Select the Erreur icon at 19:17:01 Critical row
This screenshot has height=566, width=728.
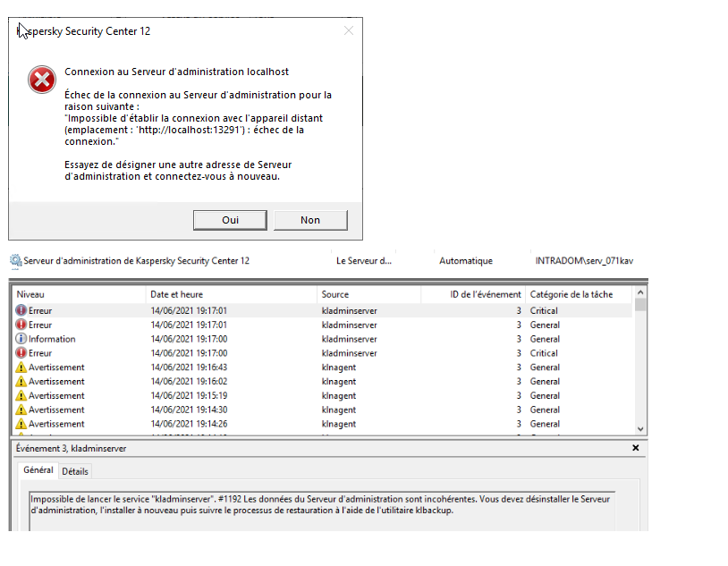point(21,310)
